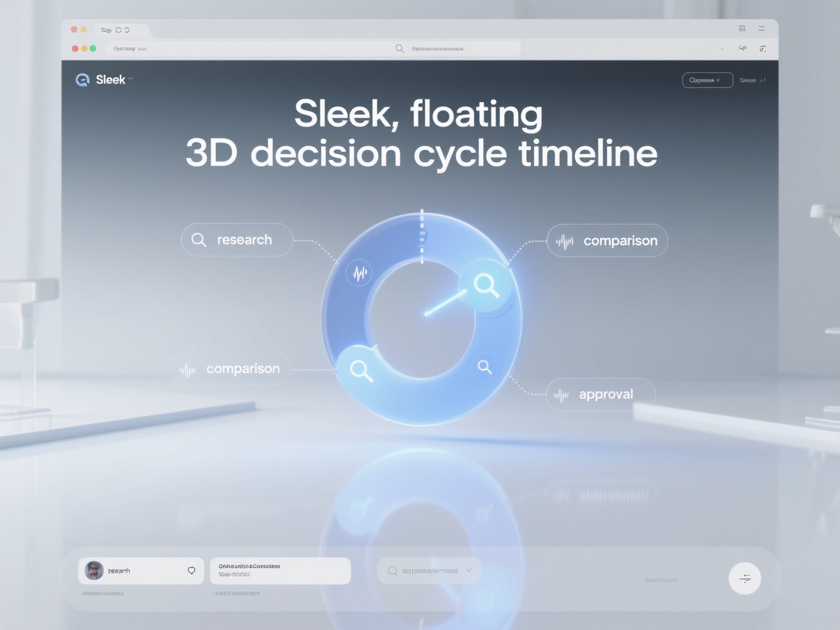
Task: Click the small magnifier near the approval connector
Action: (x=484, y=367)
